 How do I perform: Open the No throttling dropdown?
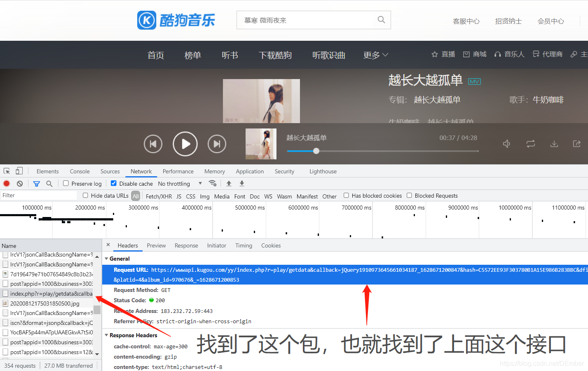pos(180,184)
